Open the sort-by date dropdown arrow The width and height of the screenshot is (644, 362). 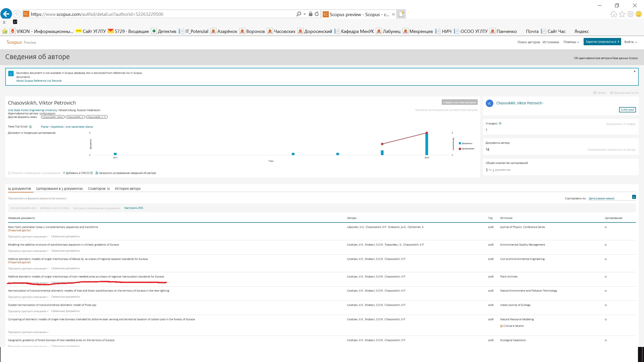pos(634,197)
